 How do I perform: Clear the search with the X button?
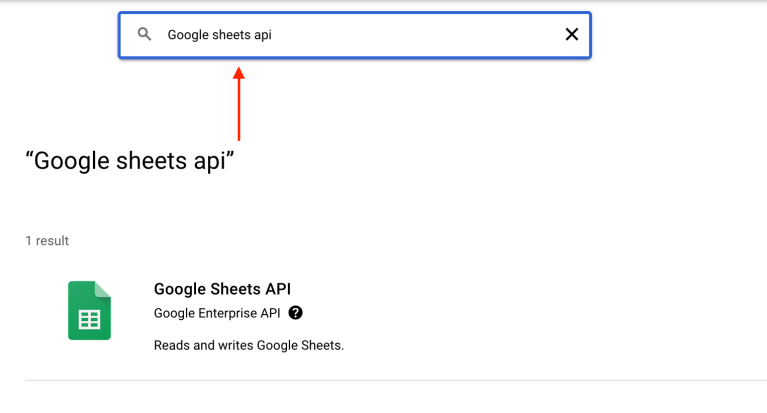[572, 34]
